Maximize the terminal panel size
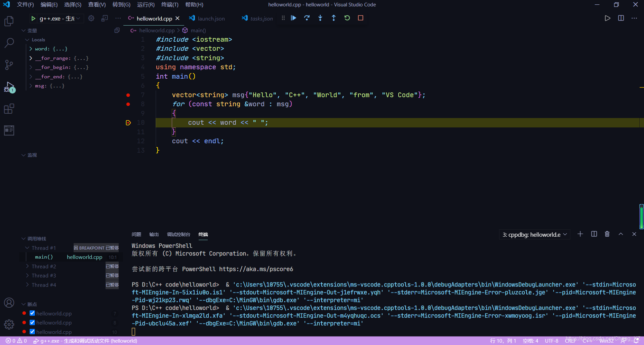 pyautogui.click(x=621, y=234)
